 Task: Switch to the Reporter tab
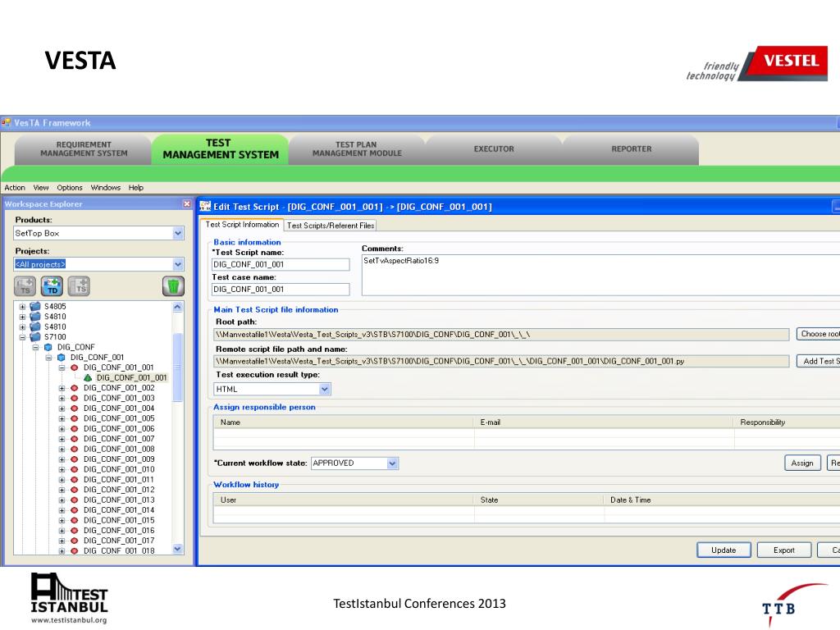pos(631,149)
